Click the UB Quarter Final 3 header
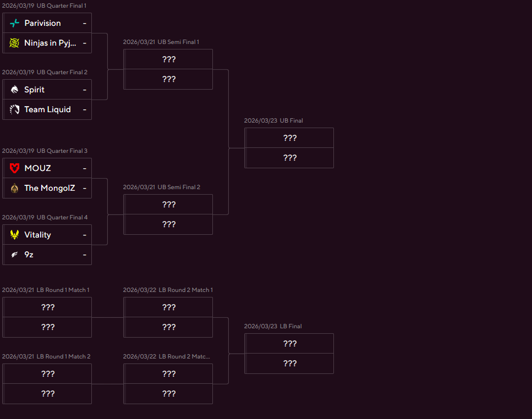 45,151
